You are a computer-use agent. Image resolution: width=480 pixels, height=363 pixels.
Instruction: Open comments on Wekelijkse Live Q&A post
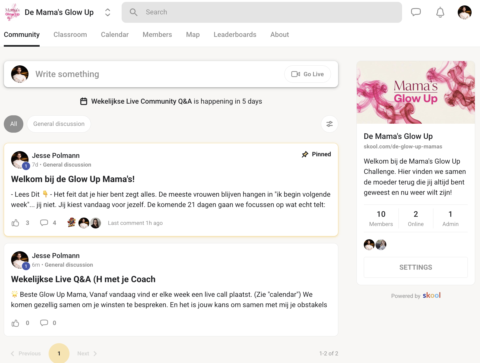(x=44, y=323)
